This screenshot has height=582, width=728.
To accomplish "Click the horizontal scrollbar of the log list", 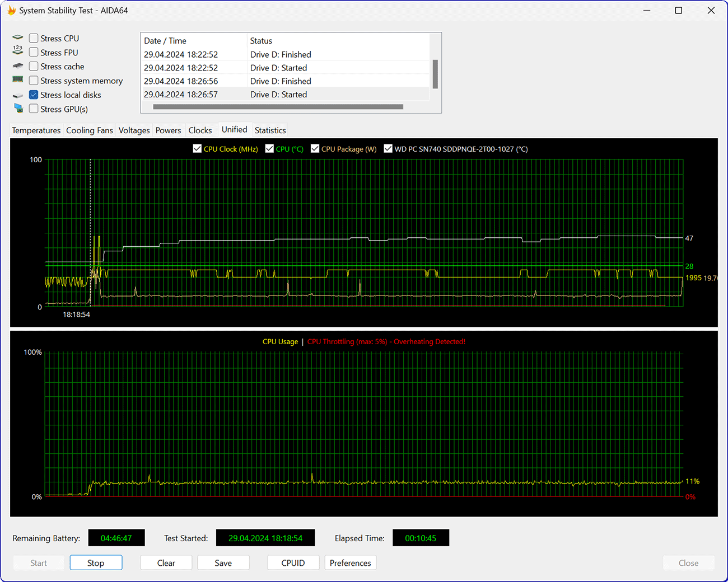I will point(278,106).
